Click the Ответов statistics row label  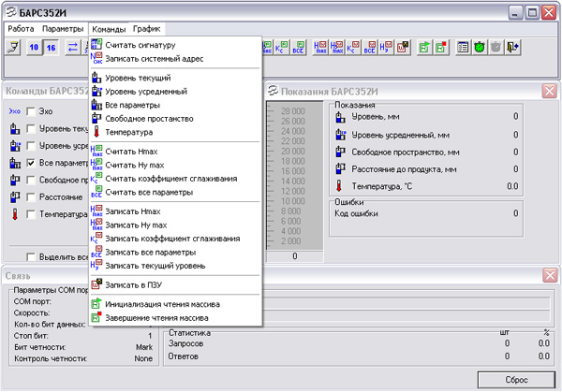tap(184, 356)
